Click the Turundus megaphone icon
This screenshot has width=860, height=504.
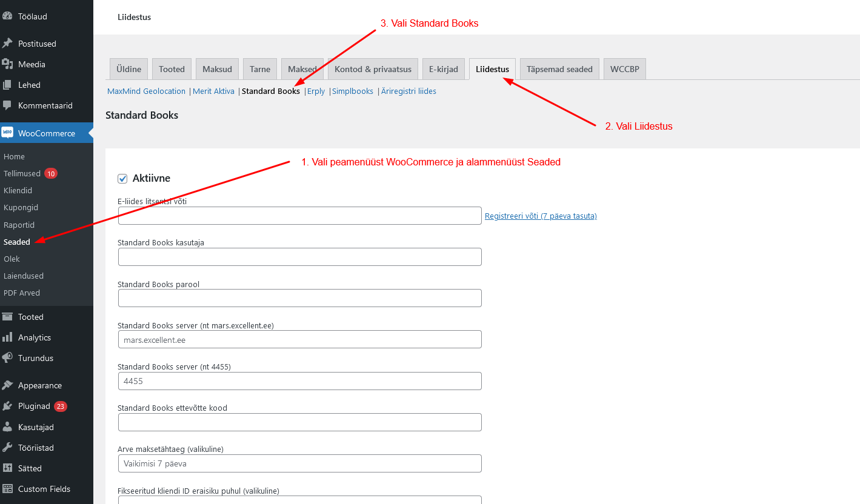(7, 358)
